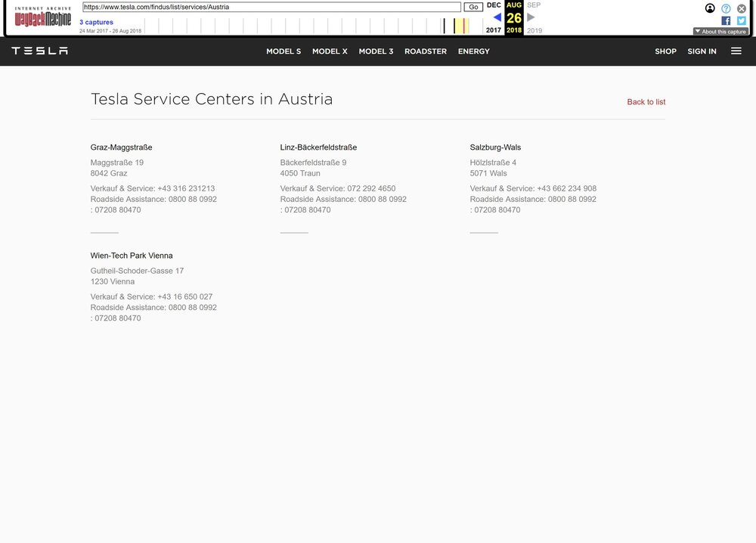Viewport: 756px width, 543px height.
Task: Open the Wayback help icon
Action: click(x=726, y=8)
